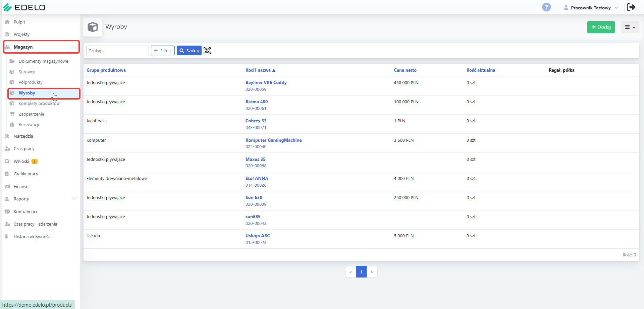Click the green Dodaj button

pos(601,27)
